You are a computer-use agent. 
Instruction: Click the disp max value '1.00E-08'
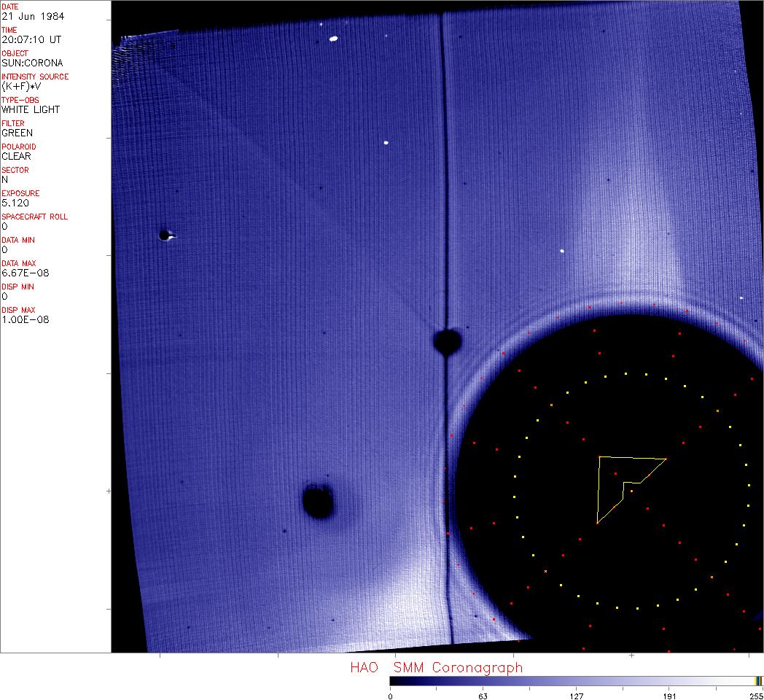click(23, 319)
